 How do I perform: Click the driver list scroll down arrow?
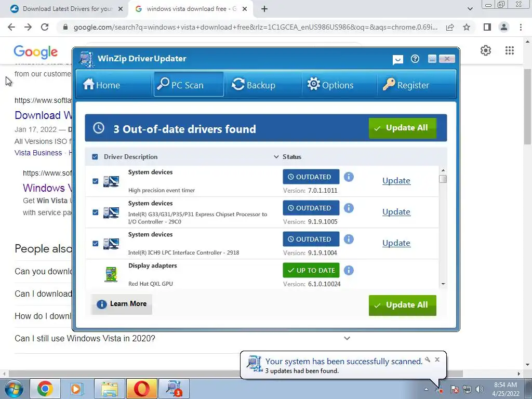tap(443, 284)
